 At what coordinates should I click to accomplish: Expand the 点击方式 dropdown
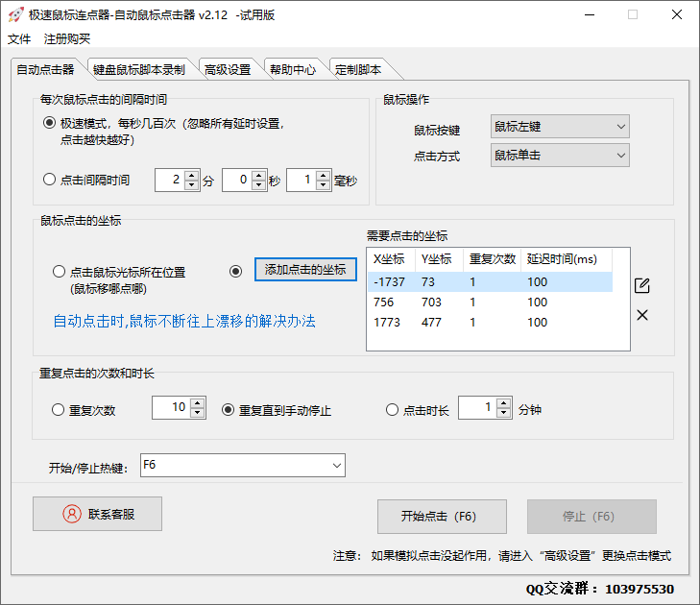click(559, 155)
